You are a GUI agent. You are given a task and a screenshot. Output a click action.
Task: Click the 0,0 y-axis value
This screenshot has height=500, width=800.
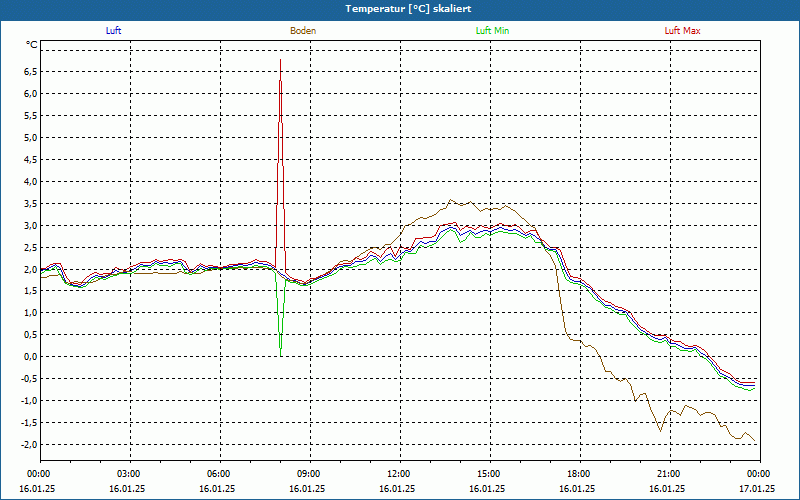click(31, 357)
